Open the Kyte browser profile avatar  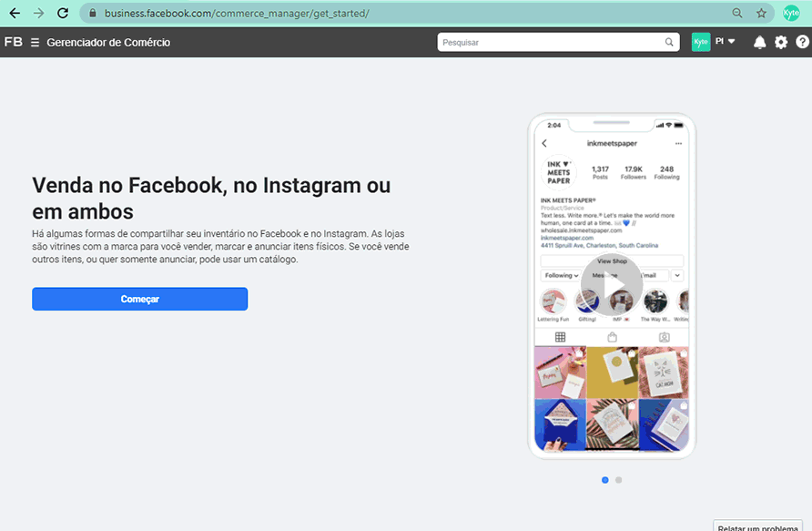point(791,13)
